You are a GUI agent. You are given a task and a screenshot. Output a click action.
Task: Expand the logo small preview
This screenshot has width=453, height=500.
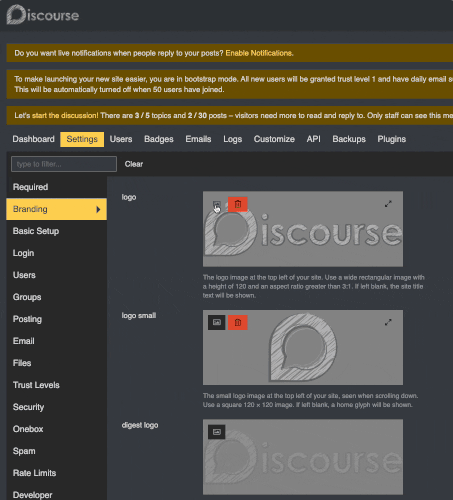[388, 322]
